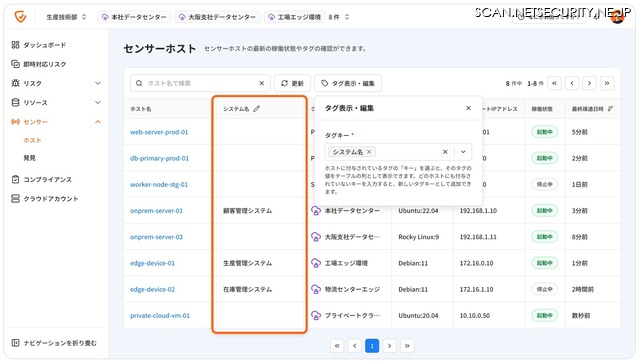The height and width of the screenshot is (363, 640).
Task: Click ナビゲーションを折り畳む collapse button
Action: coord(54,343)
